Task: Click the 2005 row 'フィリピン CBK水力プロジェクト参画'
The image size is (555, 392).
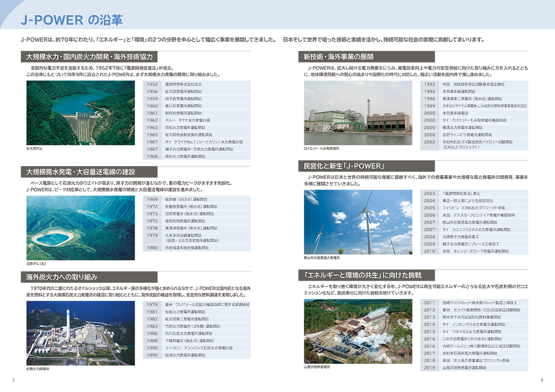Action: (474, 208)
